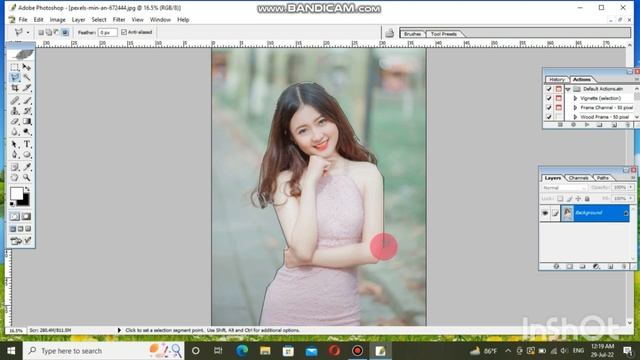Open the Image menu
640x360 pixels.
(x=58, y=20)
